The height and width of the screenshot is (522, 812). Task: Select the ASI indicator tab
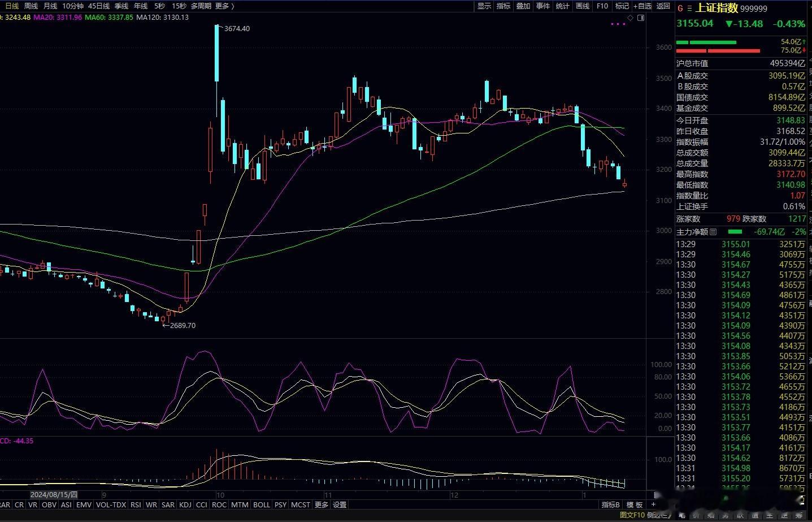[x=66, y=504]
